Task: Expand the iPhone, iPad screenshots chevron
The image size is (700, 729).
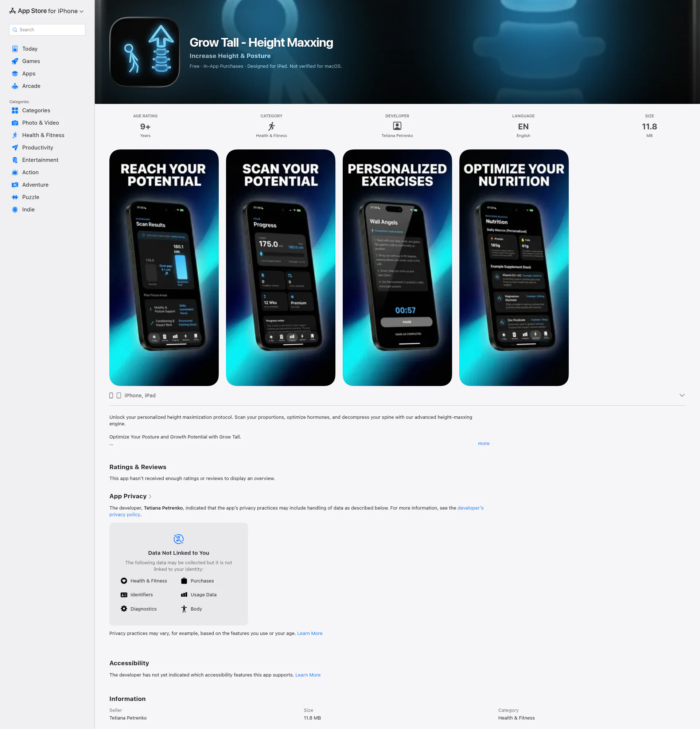Action: pyautogui.click(x=681, y=395)
